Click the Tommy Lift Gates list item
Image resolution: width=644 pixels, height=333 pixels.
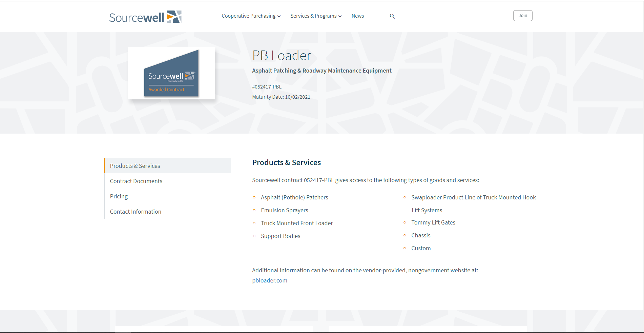433,222
